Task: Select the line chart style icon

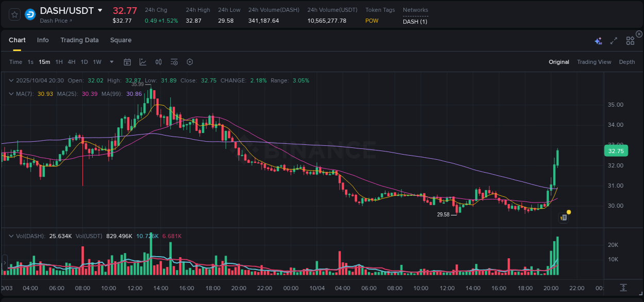Action: 143,61
